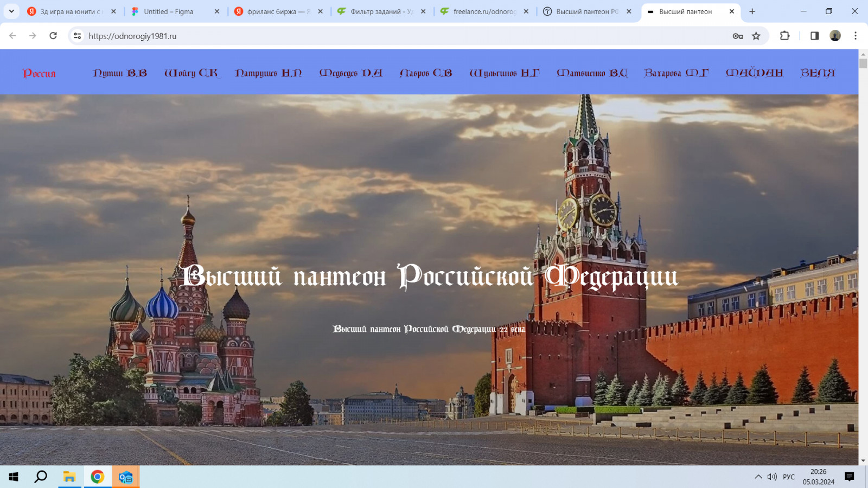Viewport: 868px width, 488px height.
Task: Open the red 'Россия' nav link
Action: 39,73
